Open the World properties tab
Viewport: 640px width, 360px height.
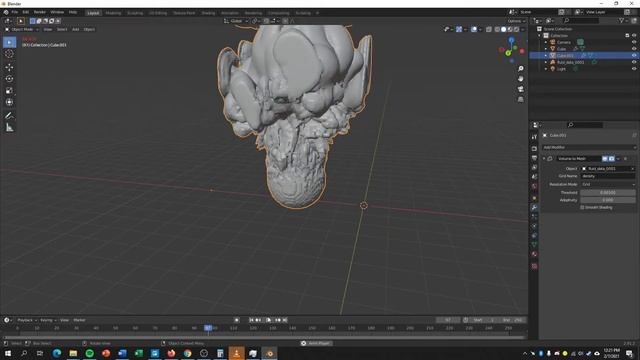[534, 186]
